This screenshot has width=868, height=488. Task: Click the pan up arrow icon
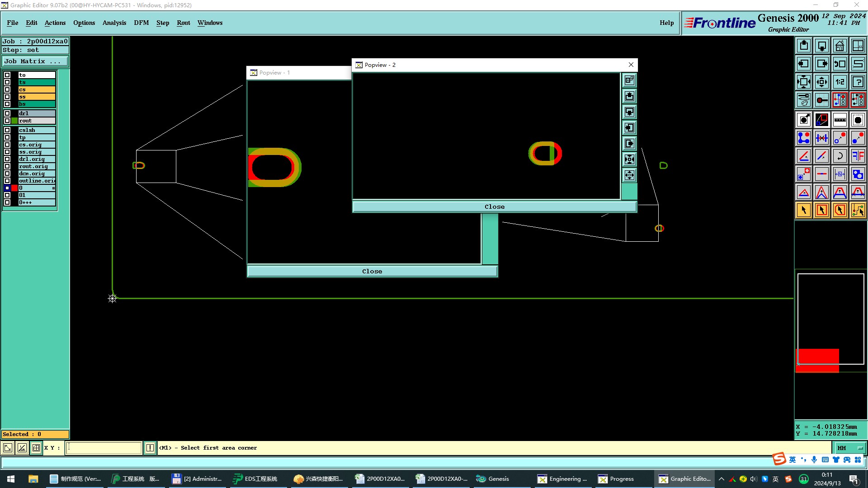(804, 46)
